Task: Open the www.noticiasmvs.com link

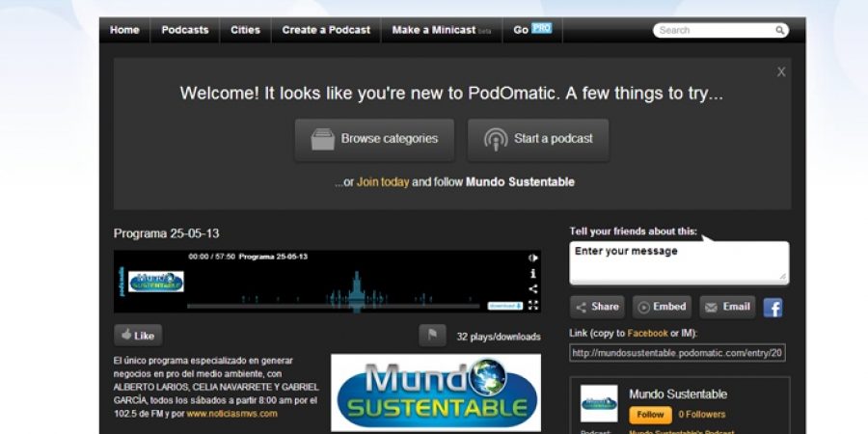Action: pos(231,414)
